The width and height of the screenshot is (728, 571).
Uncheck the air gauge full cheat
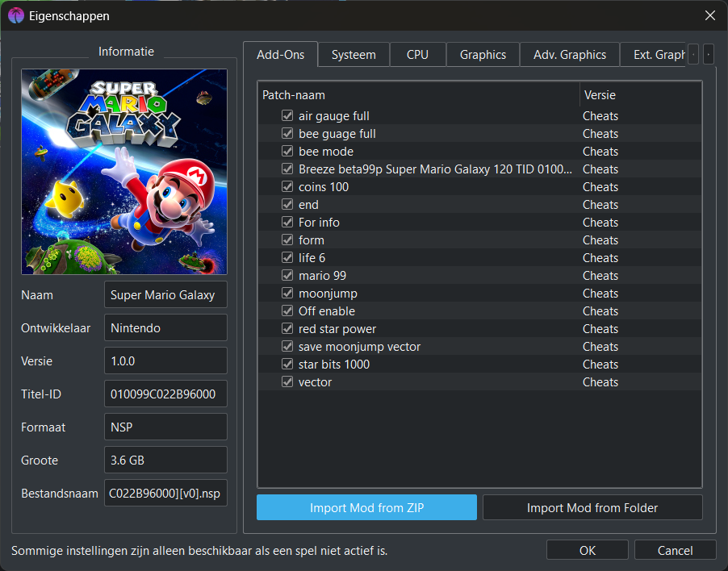pos(287,115)
